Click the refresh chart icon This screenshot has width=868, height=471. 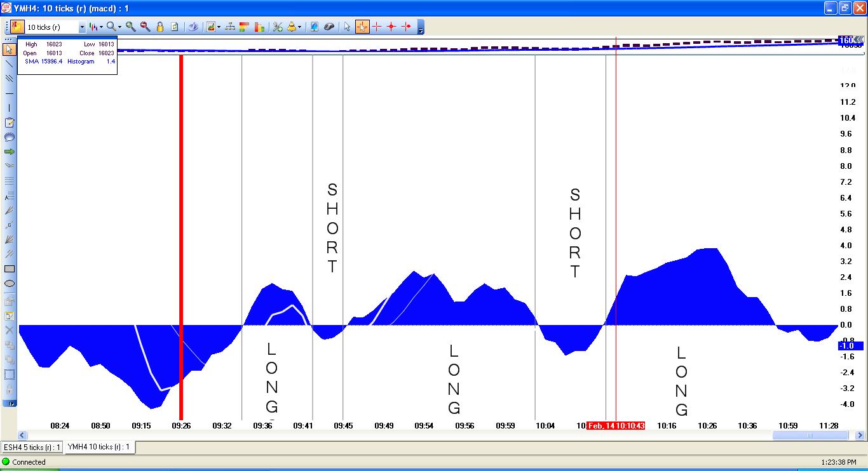tap(175, 27)
